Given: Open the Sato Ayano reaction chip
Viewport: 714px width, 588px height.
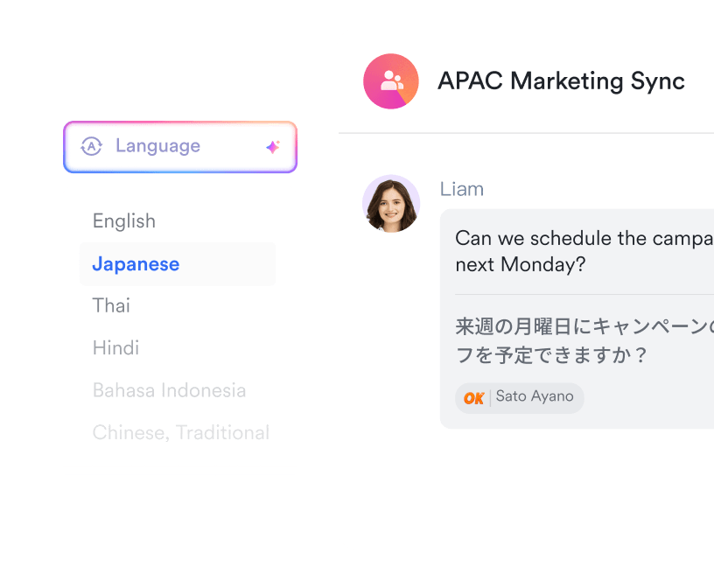Looking at the screenshot, I should point(520,398).
